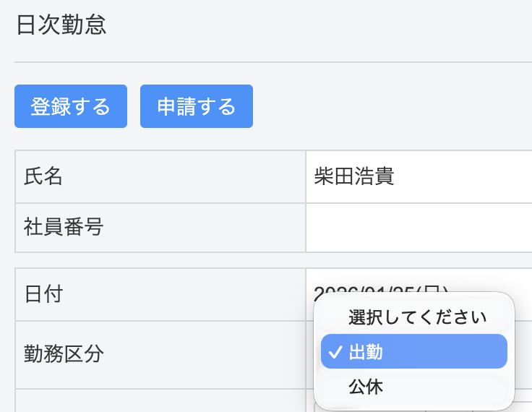This screenshot has height=412, width=532.
Task: Click the 勤務区分 label cell
Action: pos(160,354)
